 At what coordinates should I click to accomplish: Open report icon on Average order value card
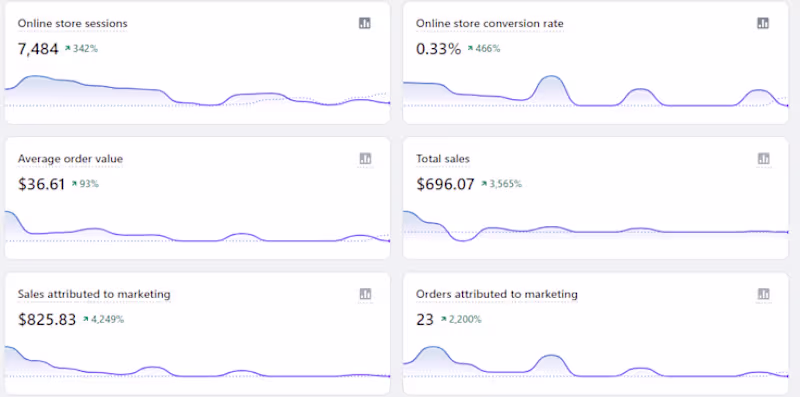point(365,159)
